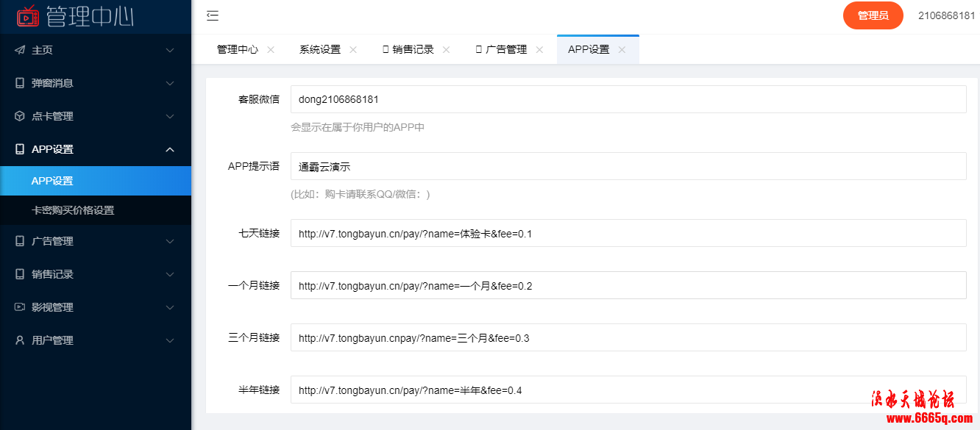Click hint text 会显示在属于你用户的APP中
The height and width of the screenshot is (430, 980).
(x=358, y=127)
